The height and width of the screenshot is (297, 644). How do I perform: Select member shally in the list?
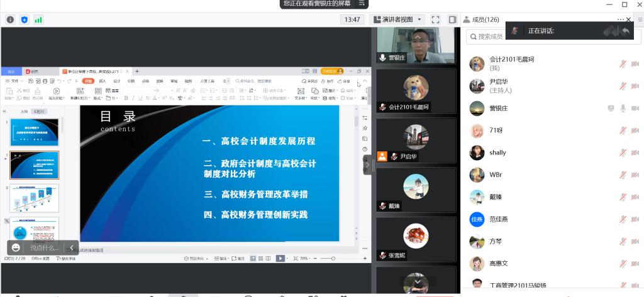(497, 153)
